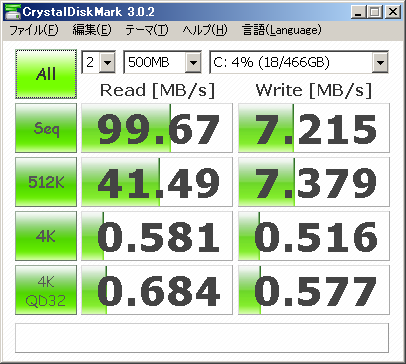Click the CrystalDiskMark title bar icon
Screen dimensions: 406x364
click(x=12, y=12)
